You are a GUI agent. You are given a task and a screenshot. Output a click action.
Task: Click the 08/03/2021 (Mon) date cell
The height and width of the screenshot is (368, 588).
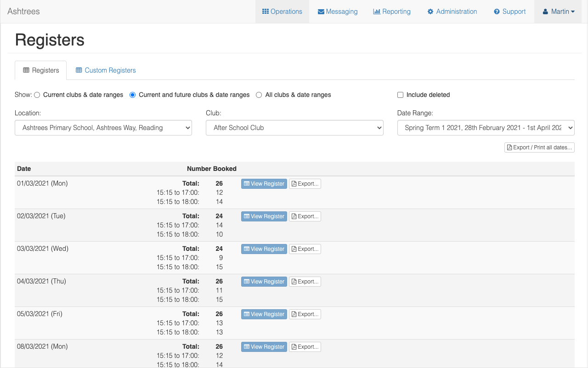click(42, 346)
